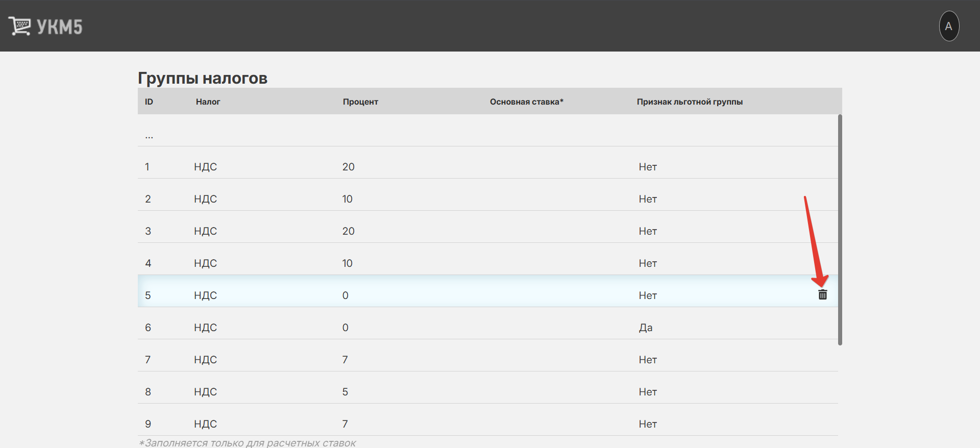Select tax group row with ID 1
Image resolution: width=980 pixels, height=448 pixels.
pos(148,167)
